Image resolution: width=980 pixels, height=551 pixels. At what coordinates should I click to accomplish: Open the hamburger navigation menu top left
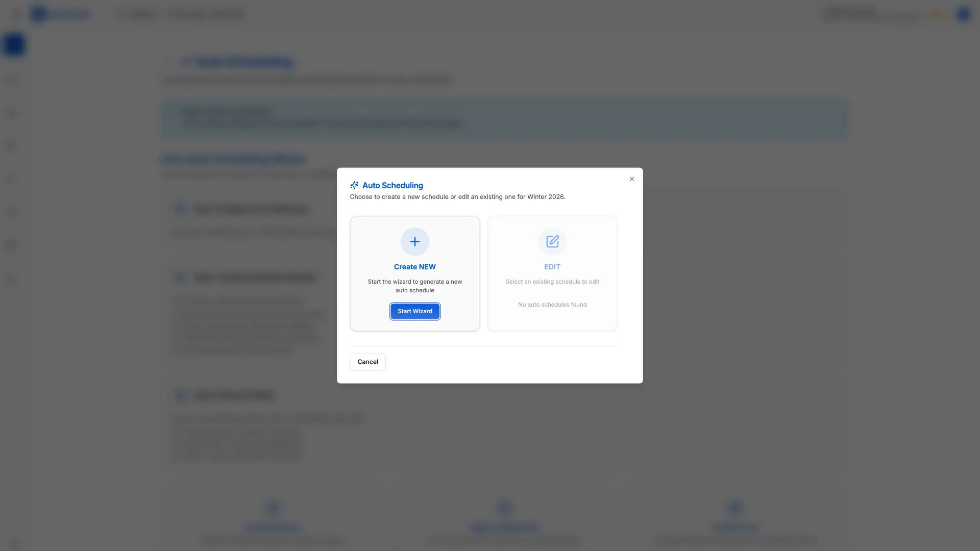[15, 14]
